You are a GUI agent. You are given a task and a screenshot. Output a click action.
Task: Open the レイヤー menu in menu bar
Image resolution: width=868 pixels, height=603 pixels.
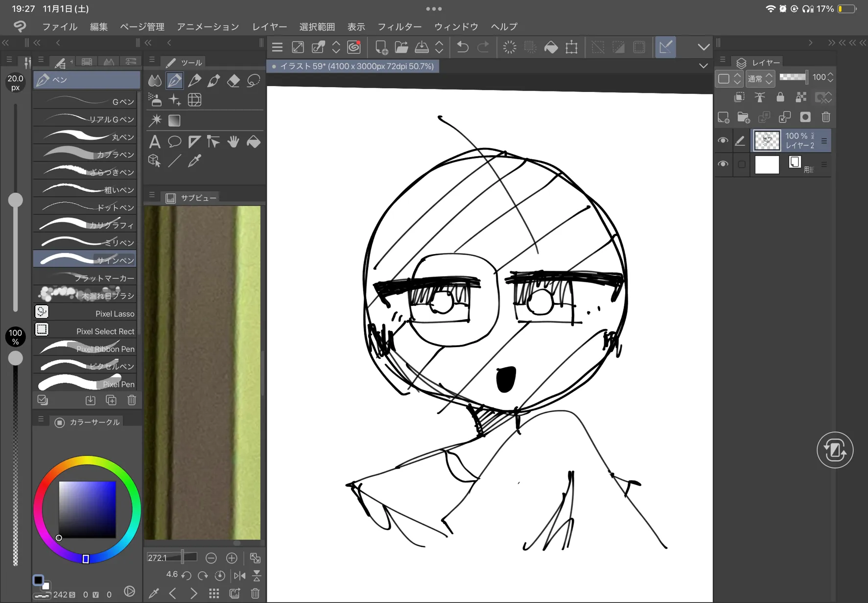tap(269, 27)
